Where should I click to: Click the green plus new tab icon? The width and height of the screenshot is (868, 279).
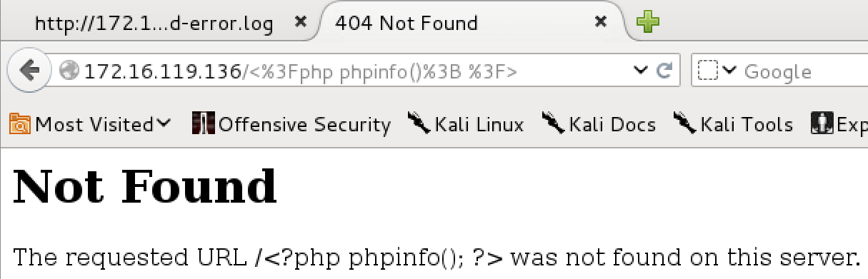point(649,23)
